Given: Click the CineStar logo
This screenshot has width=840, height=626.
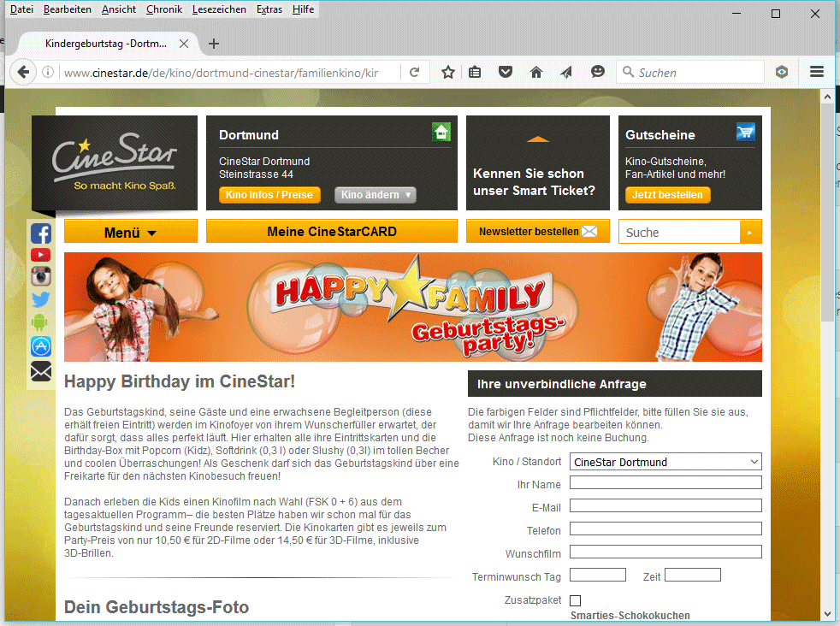Looking at the screenshot, I should click(x=115, y=162).
